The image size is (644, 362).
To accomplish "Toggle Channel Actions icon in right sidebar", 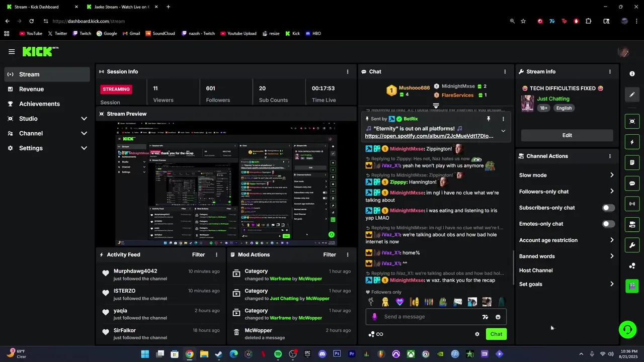I will point(632,224).
